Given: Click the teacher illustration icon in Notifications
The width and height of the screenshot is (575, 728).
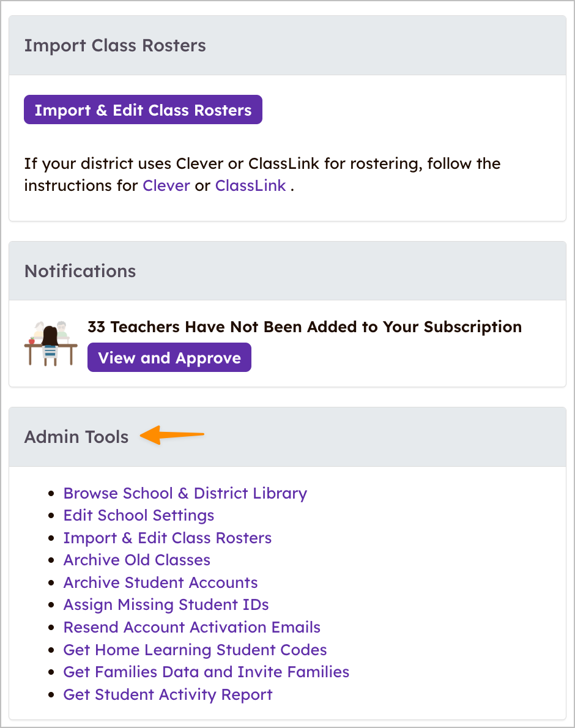Looking at the screenshot, I should [x=50, y=343].
